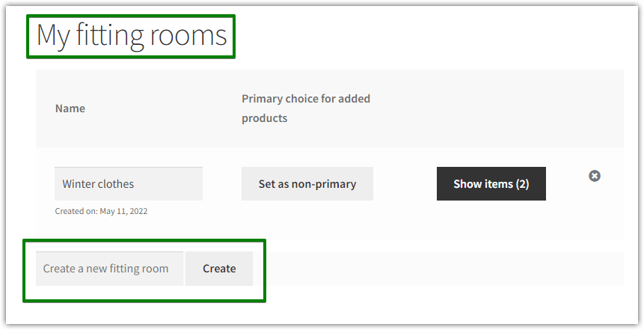Click the page title My fitting rooms

(x=132, y=35)
